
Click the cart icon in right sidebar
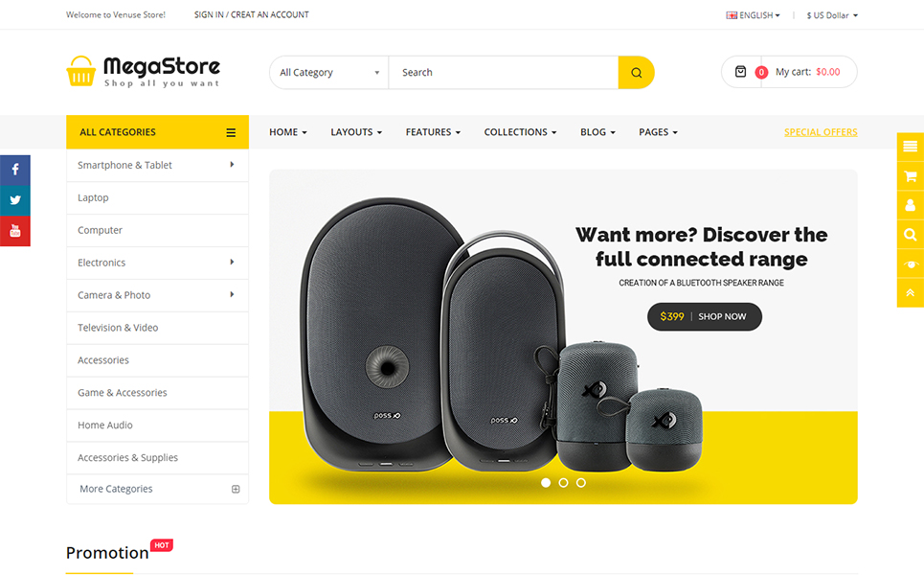click(911, 175)
